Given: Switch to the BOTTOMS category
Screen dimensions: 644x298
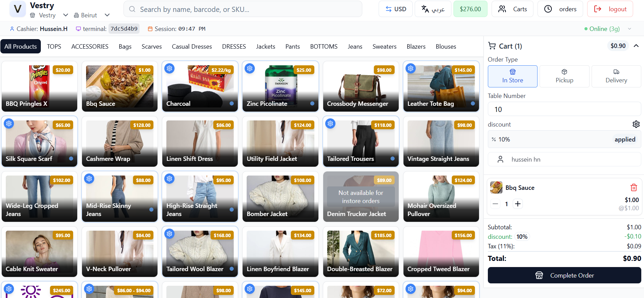Looking at the screenshot, I should tap(324, 46).
